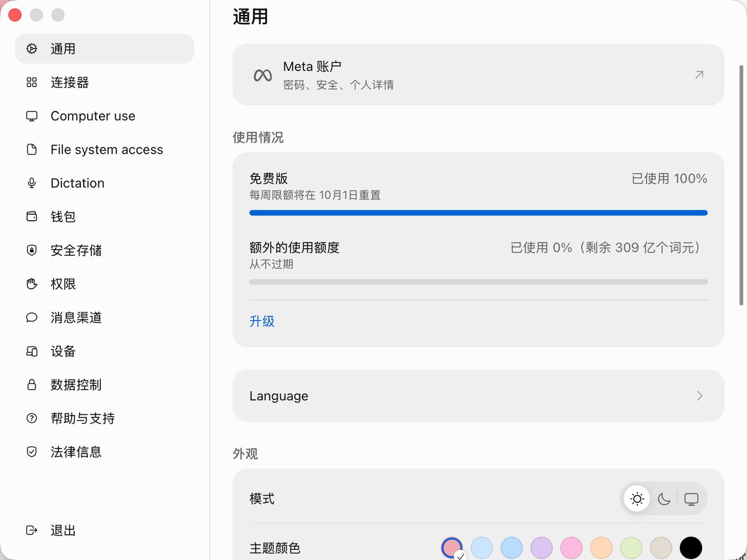Select system appearance mode with monitor icon
This screenshot has width=747, height=560.
coord(691,499)
